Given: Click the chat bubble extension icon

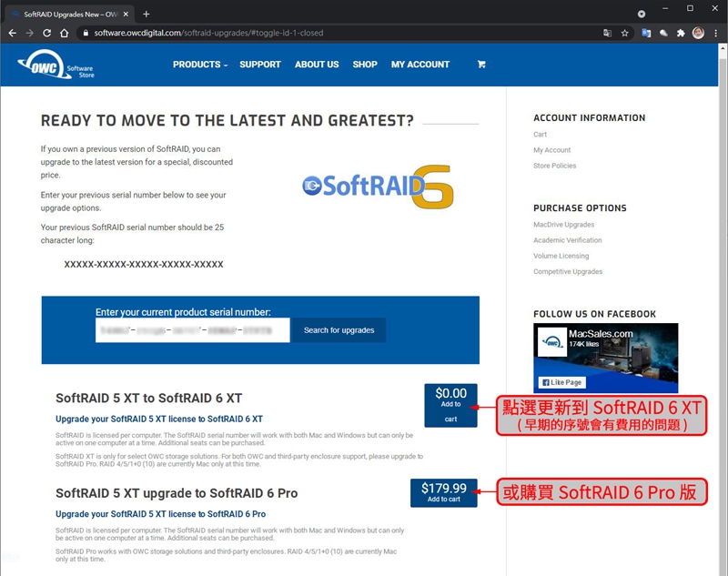Looking at the screenshot, I should tap(664, 33).
